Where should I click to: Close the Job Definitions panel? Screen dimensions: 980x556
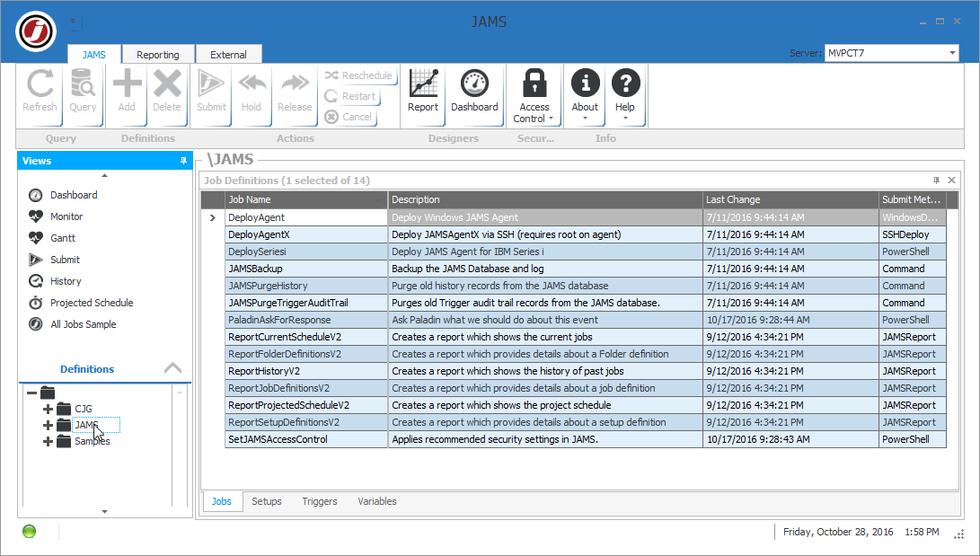pos(951,181)
